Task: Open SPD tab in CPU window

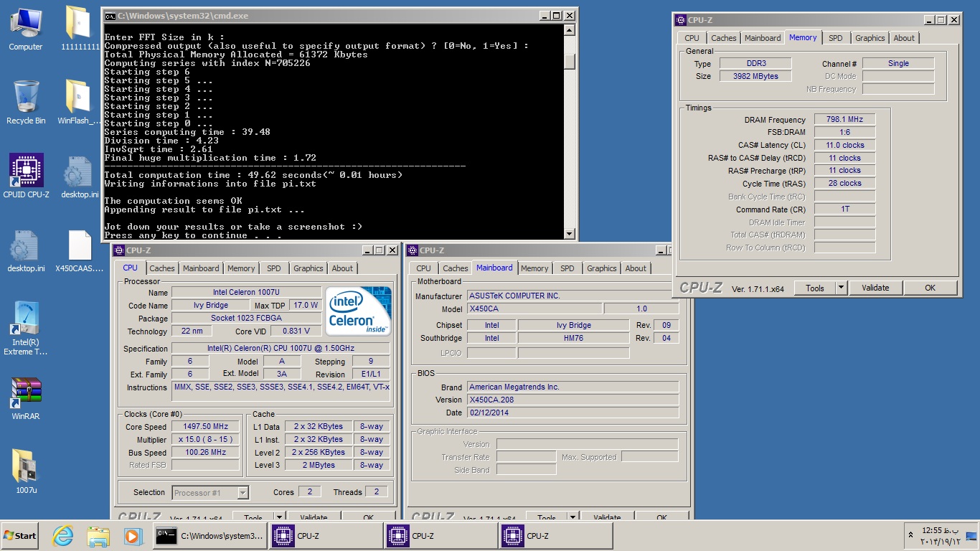Action: click(274, 268)
